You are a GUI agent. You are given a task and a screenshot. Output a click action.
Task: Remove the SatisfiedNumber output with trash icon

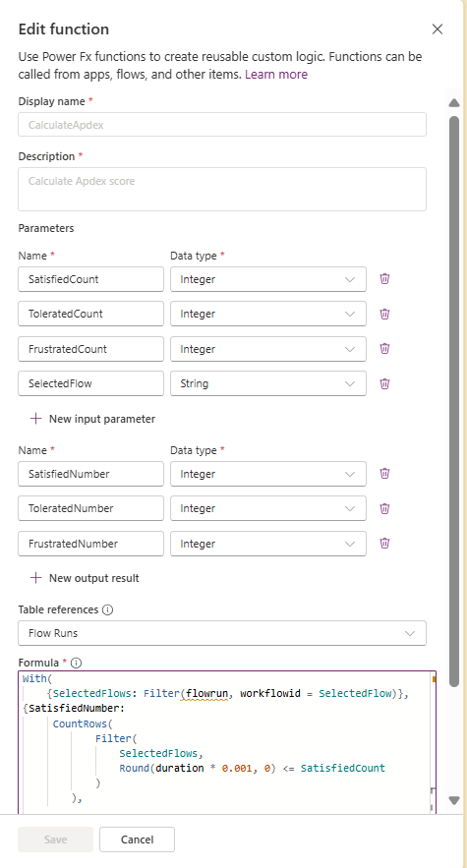pos(385,473)
